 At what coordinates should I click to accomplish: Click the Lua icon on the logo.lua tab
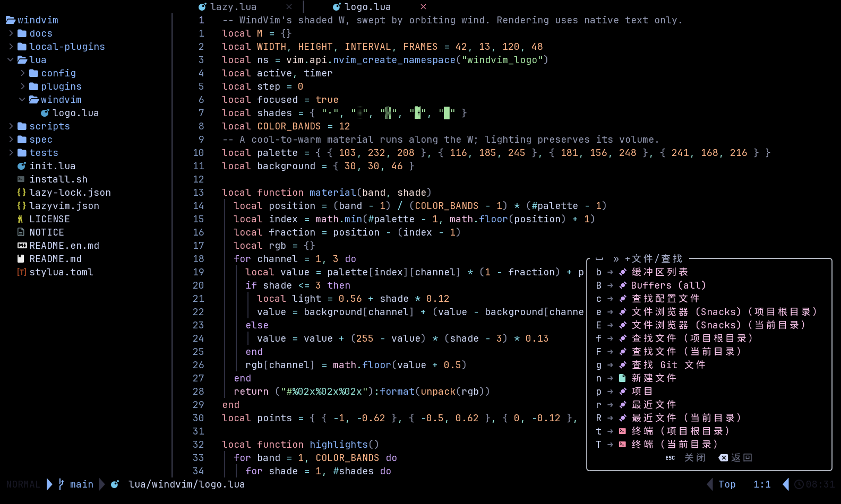point(337,7)
